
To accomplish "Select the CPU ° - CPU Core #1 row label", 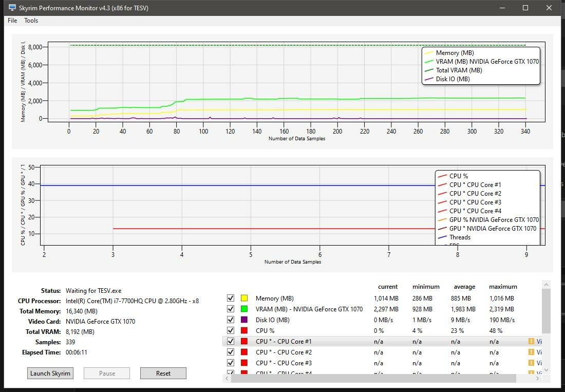I will [x=284, y=341].
